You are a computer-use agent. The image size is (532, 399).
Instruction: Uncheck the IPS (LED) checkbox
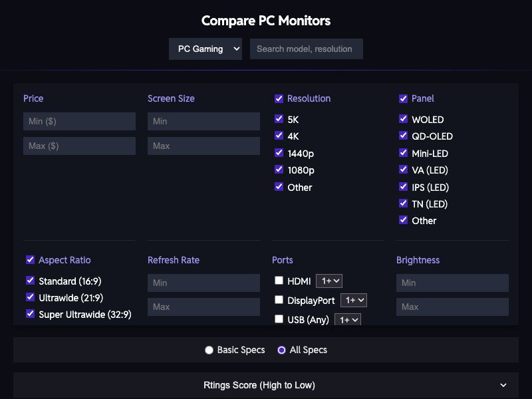[x=403, y=187]
